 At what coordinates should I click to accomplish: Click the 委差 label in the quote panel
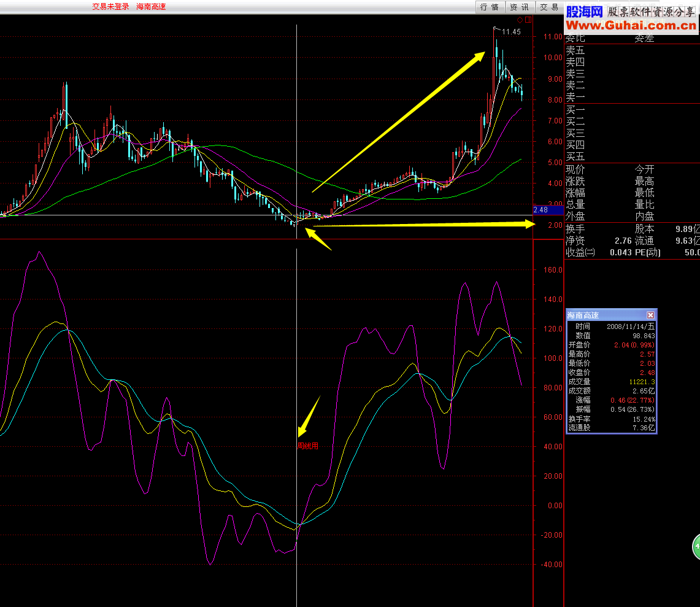(x=644, y=39)
